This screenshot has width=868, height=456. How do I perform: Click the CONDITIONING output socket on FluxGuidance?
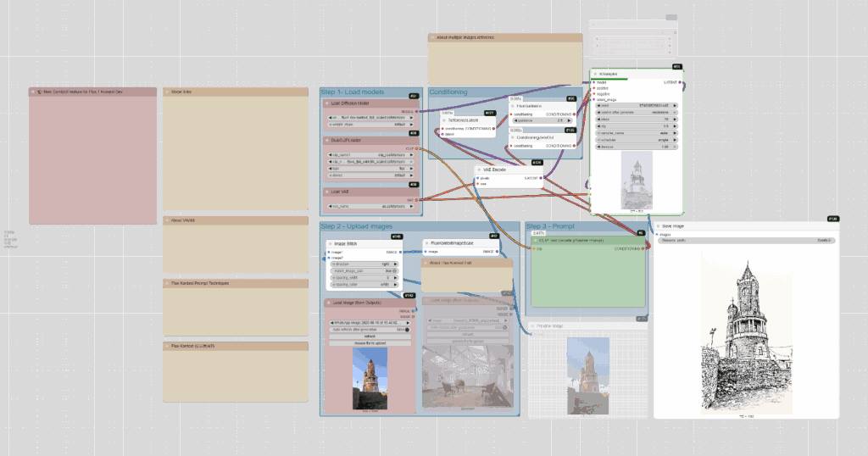tap(574, 114)
